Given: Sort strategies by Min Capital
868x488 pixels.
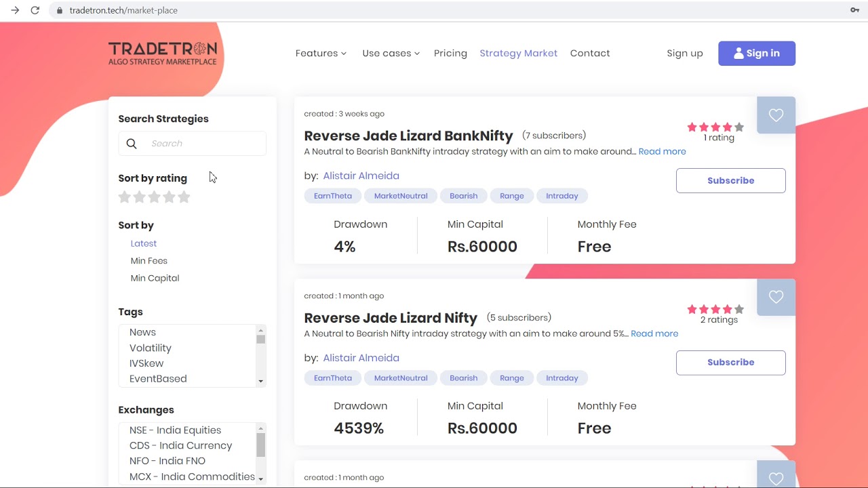Looking at the screenshot, I should coord(155,279).
